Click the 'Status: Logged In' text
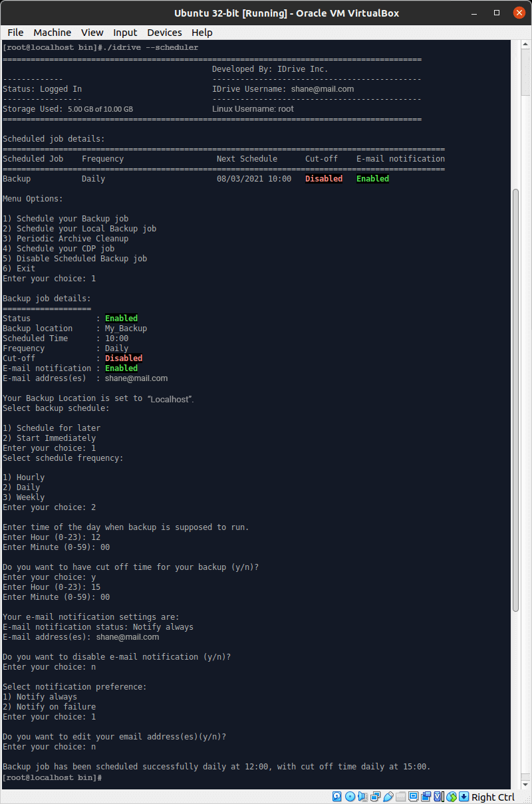 (43, 89)
